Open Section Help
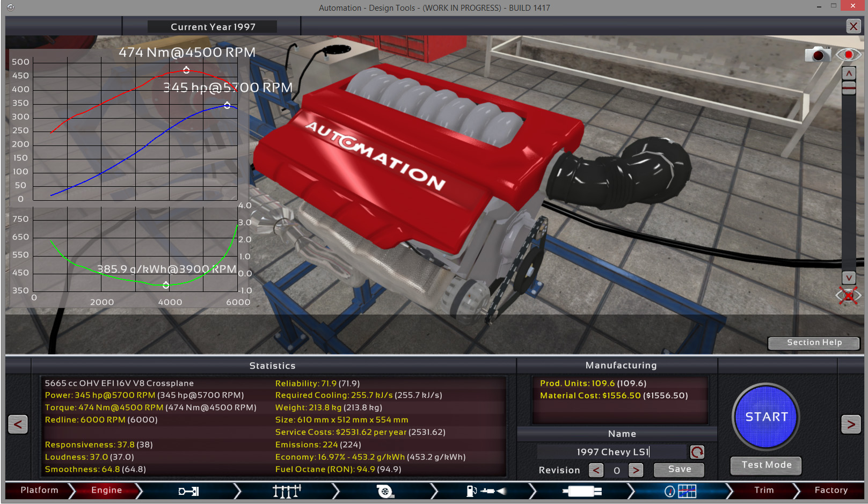Screen dimensions: 868x504 point(814,343)
